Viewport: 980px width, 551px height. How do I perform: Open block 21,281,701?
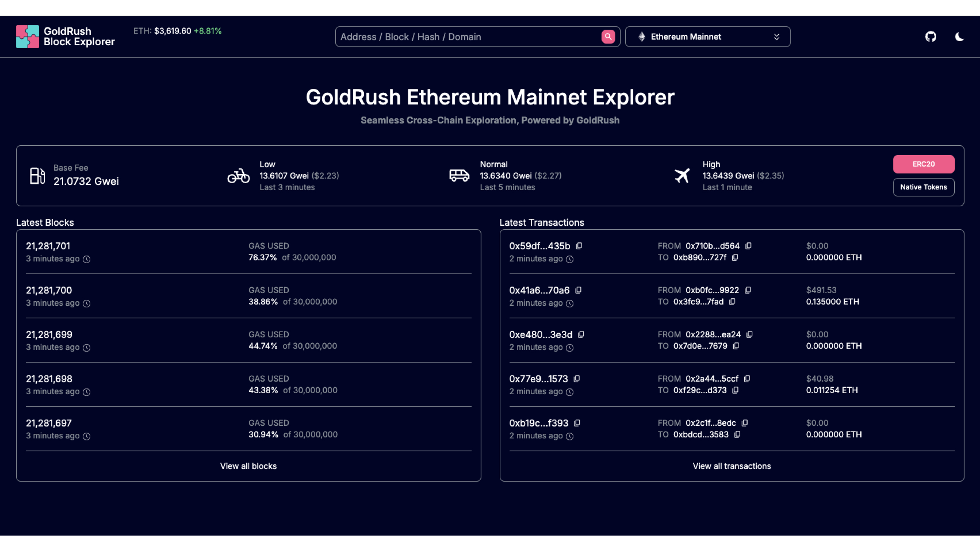pos(48,246)
